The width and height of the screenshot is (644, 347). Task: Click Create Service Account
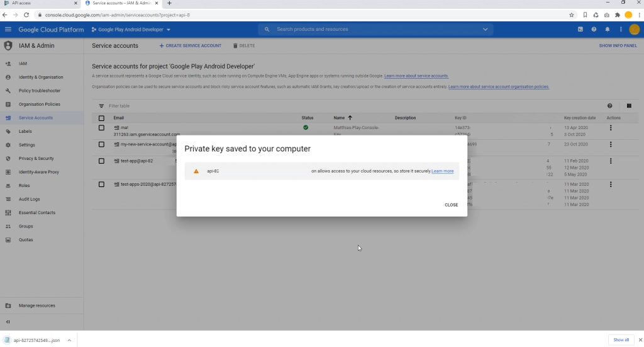(190, 45)
